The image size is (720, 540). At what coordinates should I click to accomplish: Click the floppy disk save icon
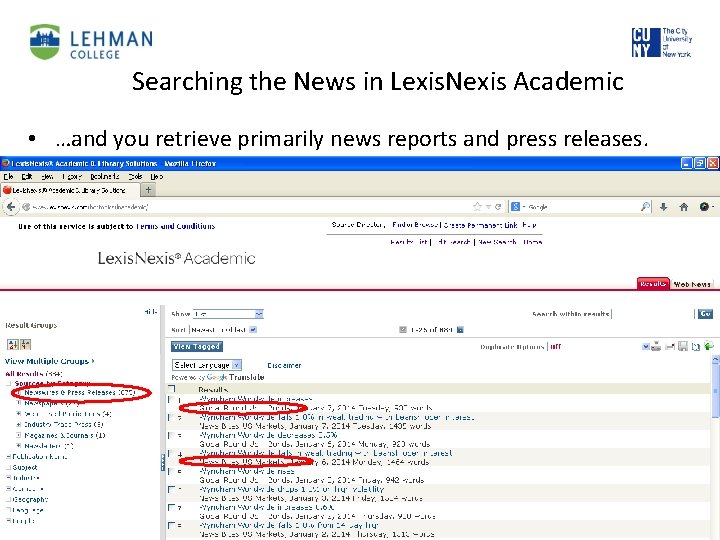point(683,347)
